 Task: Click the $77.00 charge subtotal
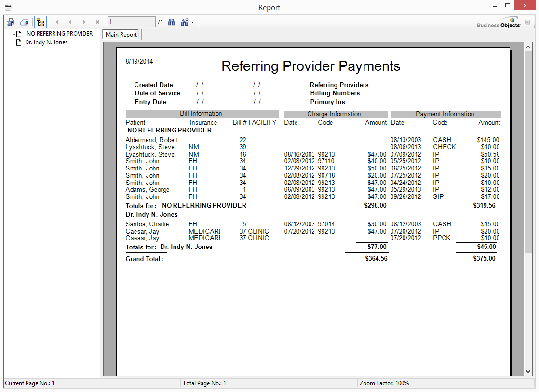377,247
